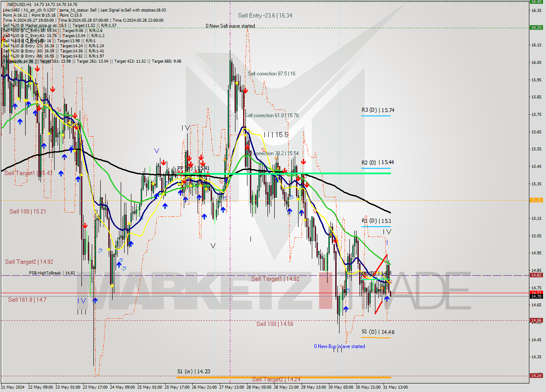Click the green 16.25 price tag

click(x=536, y=27)
